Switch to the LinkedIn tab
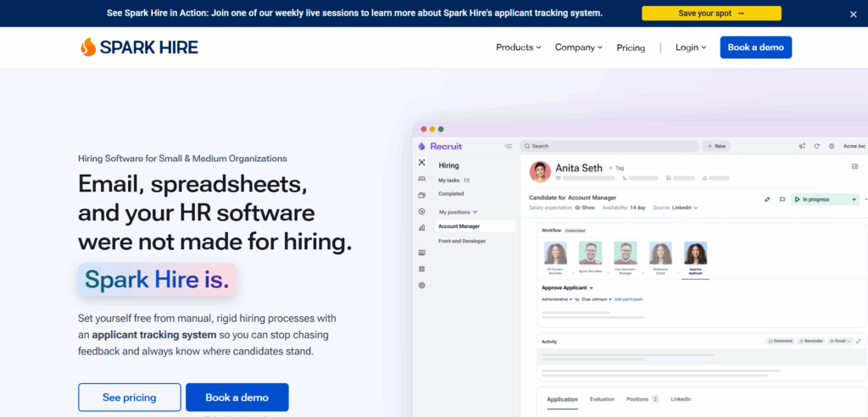Viewport: 868px width, 417px height. click(x=681, y=399)
